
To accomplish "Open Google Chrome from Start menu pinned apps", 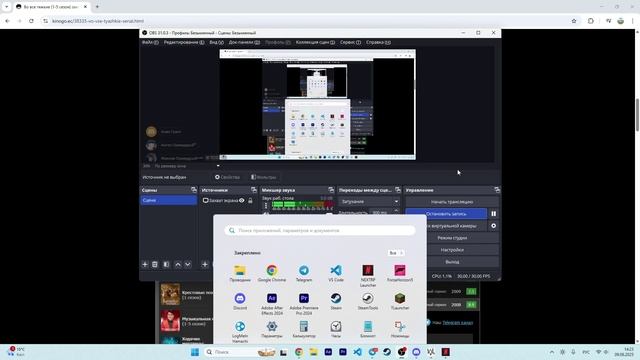I will [272, 273].
